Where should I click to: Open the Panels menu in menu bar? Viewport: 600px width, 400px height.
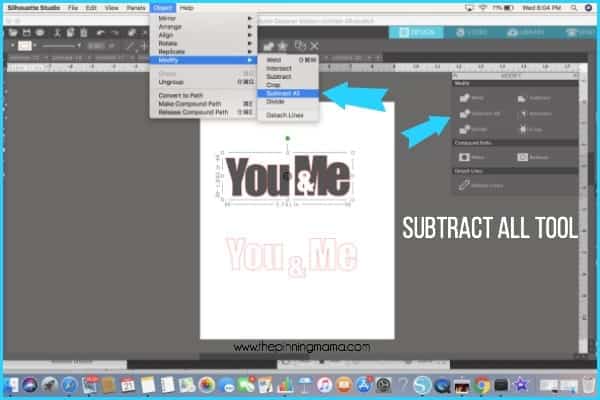click(x=136, y=8)
